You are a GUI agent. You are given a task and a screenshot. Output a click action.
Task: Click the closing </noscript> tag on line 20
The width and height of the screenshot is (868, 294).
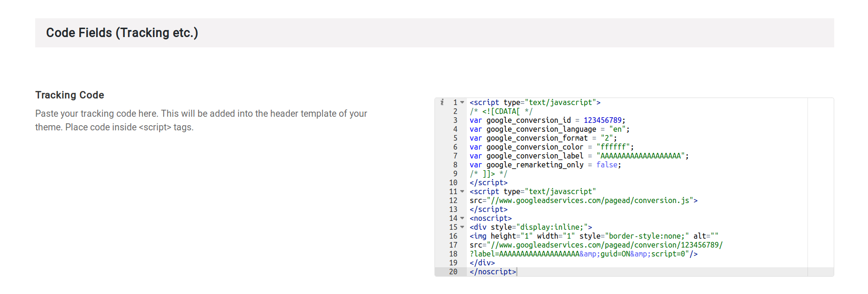pyautogui.click(x=493, y=271)
